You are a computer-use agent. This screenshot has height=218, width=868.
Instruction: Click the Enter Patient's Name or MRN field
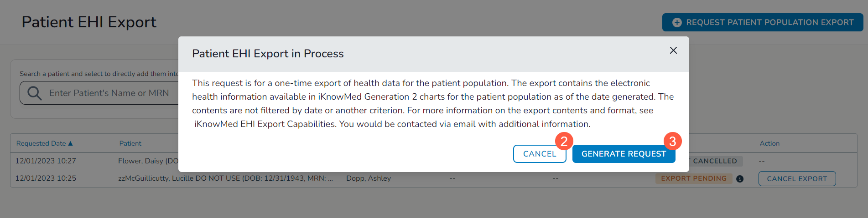[x=109, y=93]
